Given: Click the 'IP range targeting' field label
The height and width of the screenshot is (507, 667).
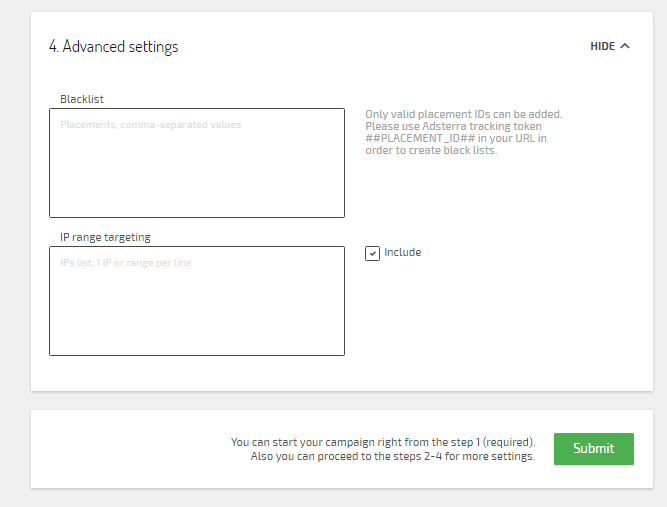Looking at the screenshot, I should tap(105, 237).
